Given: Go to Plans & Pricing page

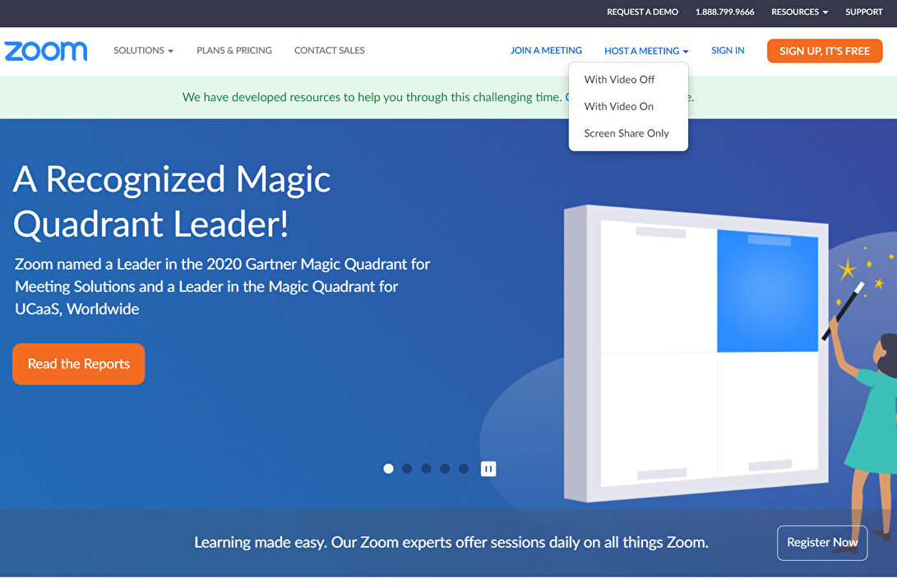Looking at the screenshot, I should pyautogui.click(x=234, y=51).
